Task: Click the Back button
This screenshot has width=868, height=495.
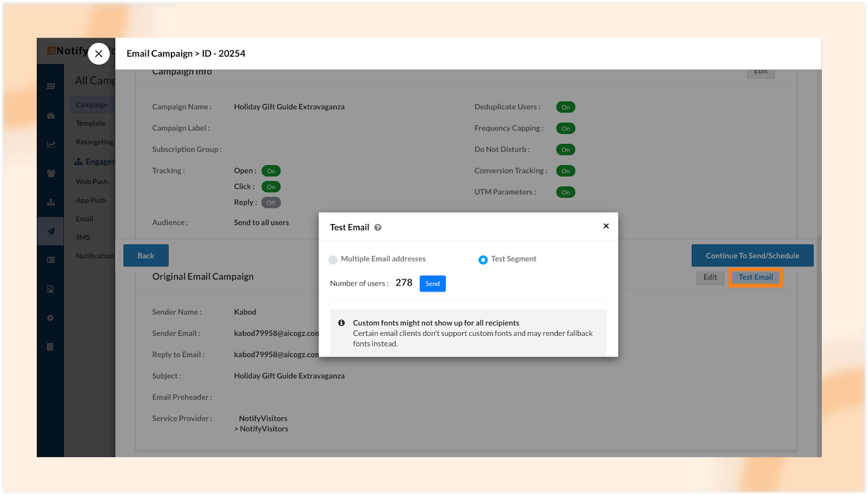Action: (146, 256)
